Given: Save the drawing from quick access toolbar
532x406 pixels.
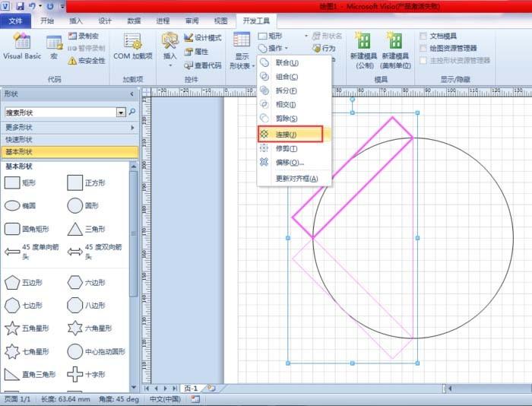Looking at the screenshot, I should click(x=20, y=6).
